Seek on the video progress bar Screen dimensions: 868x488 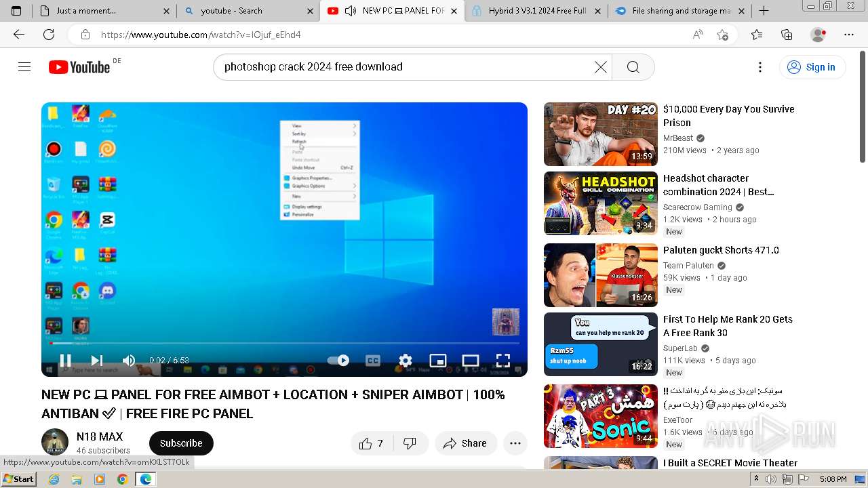click(284, 343)
